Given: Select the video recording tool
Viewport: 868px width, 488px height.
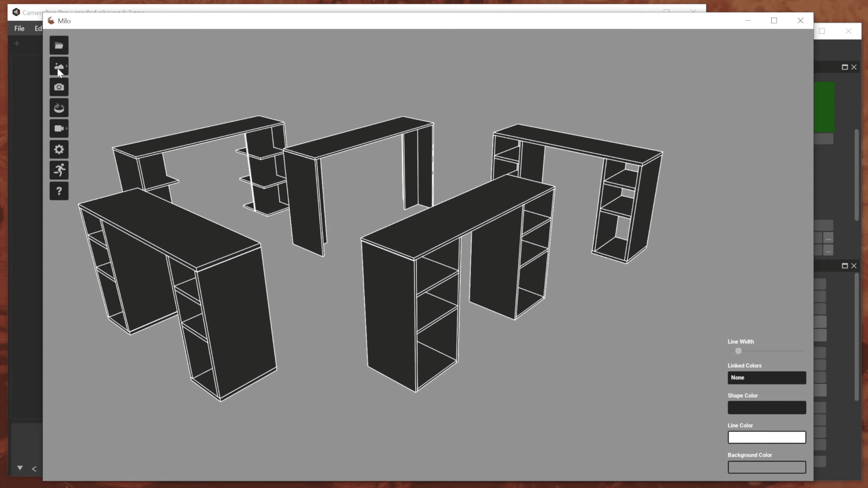Looking at the screenshot, I should 58,128.
